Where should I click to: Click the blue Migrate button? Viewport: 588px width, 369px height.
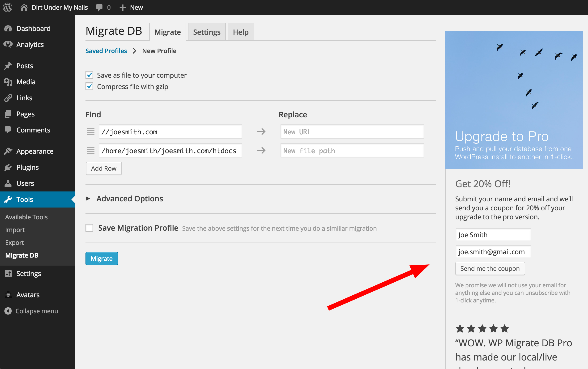pyautogui.click(x=102, y=259)
